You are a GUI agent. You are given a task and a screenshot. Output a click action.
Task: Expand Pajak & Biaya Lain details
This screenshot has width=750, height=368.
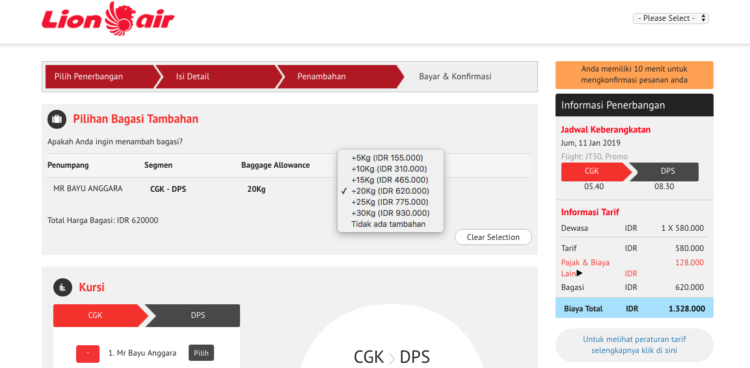click(x=585, y=268)
